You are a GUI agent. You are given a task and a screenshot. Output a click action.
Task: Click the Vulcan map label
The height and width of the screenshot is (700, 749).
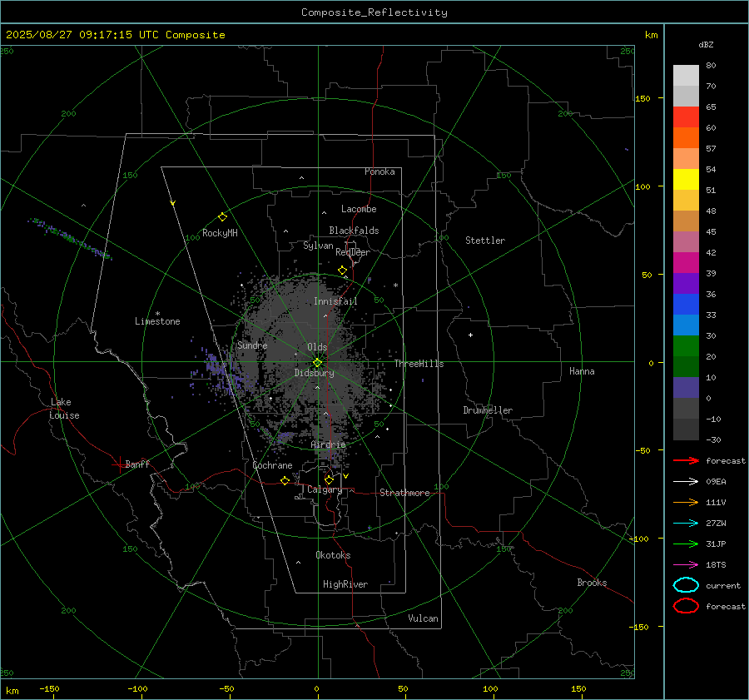point(423,618)
